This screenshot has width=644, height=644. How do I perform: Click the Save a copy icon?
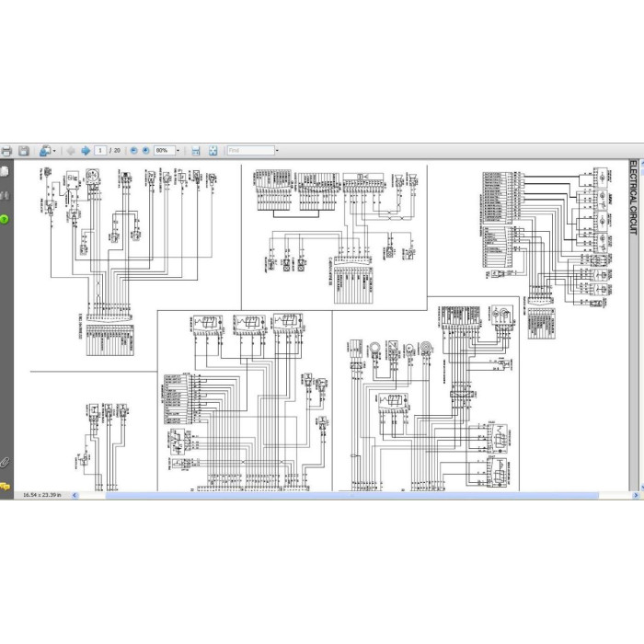24,151
